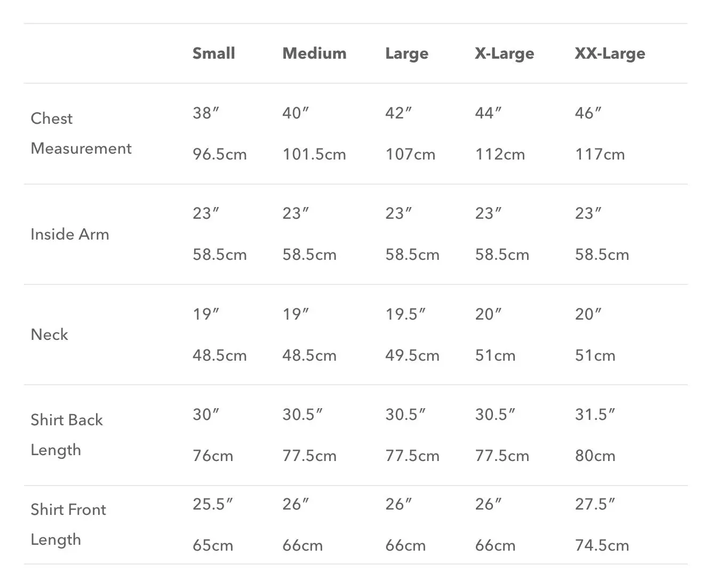This screenshot has width=717, height=588.
Task: Select the 74.5cm shirt front length value
Action: (602, 546)
